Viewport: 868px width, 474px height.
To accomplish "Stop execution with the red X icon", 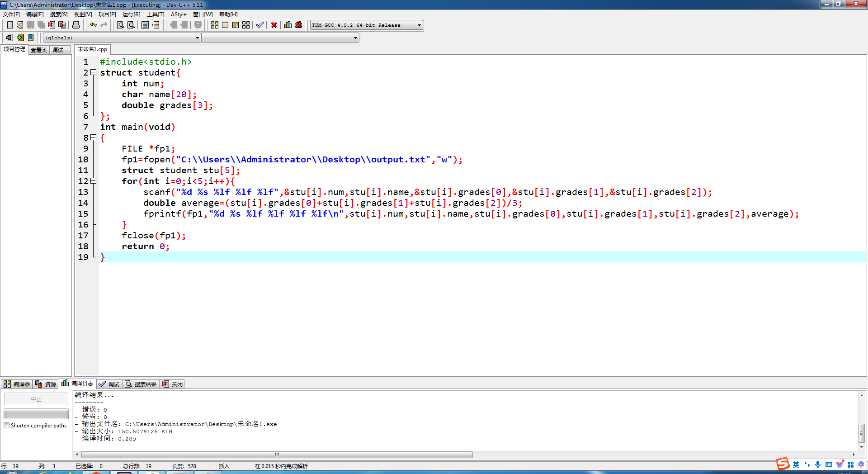I will [274, 25].
